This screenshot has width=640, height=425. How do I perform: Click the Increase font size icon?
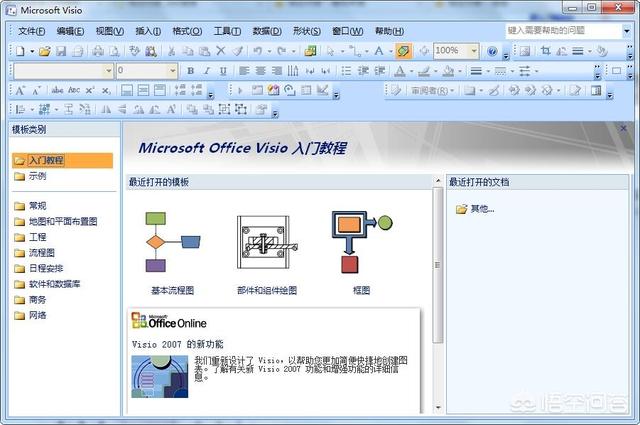pos(20,90)
